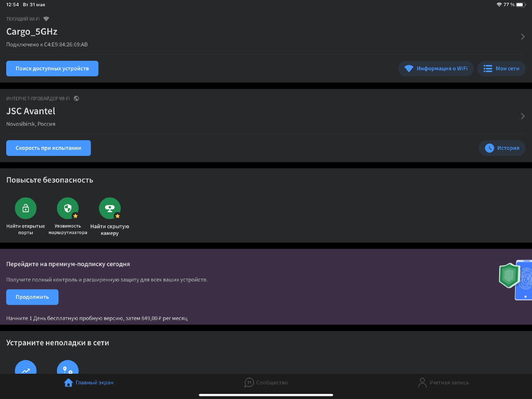The image size is (532, 399).
Task: Tap the Wi-Fi indicator in status bar
Action: click(x=499, y=4)
